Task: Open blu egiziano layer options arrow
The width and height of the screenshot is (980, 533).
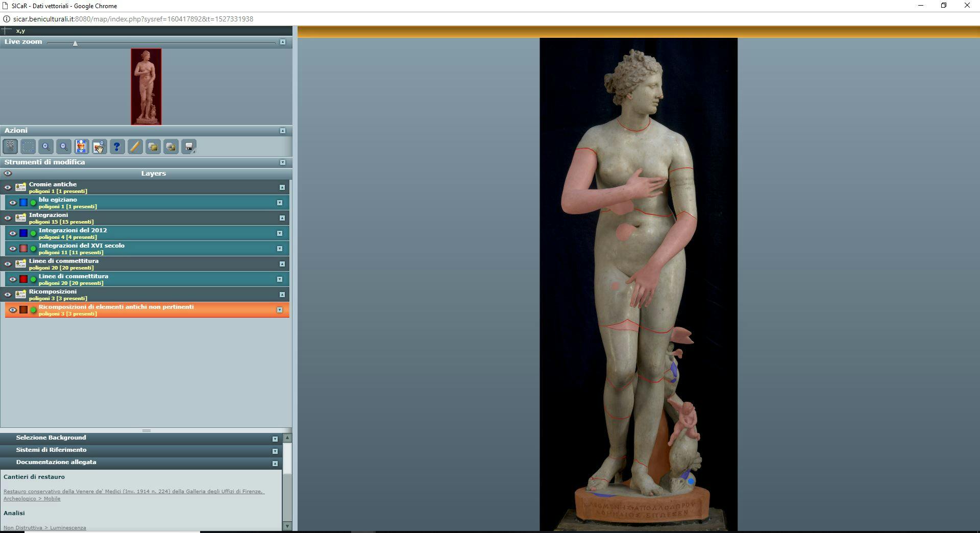Action: click(x=280, y=203)
